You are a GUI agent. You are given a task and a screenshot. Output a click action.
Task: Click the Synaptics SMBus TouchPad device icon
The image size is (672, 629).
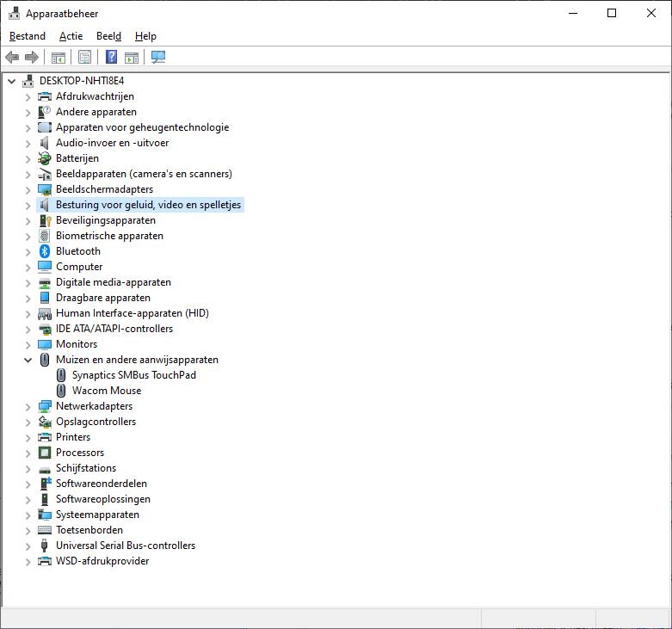(61, 375)
